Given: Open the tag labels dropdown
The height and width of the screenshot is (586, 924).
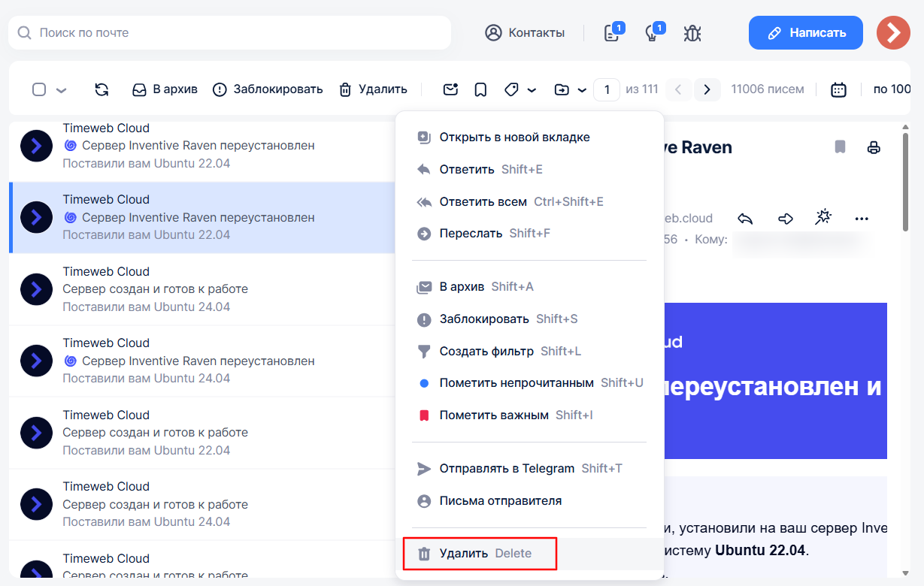Looking at the screenshot, I should (520, 89).
